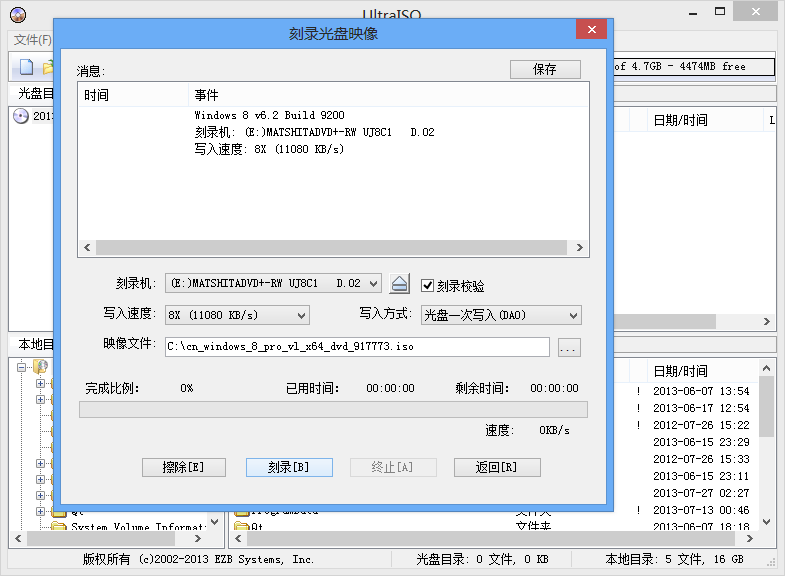Click the 映像文件 path input field
The width and height of the screenshot is (785, 576).
[x=357, y=347]
